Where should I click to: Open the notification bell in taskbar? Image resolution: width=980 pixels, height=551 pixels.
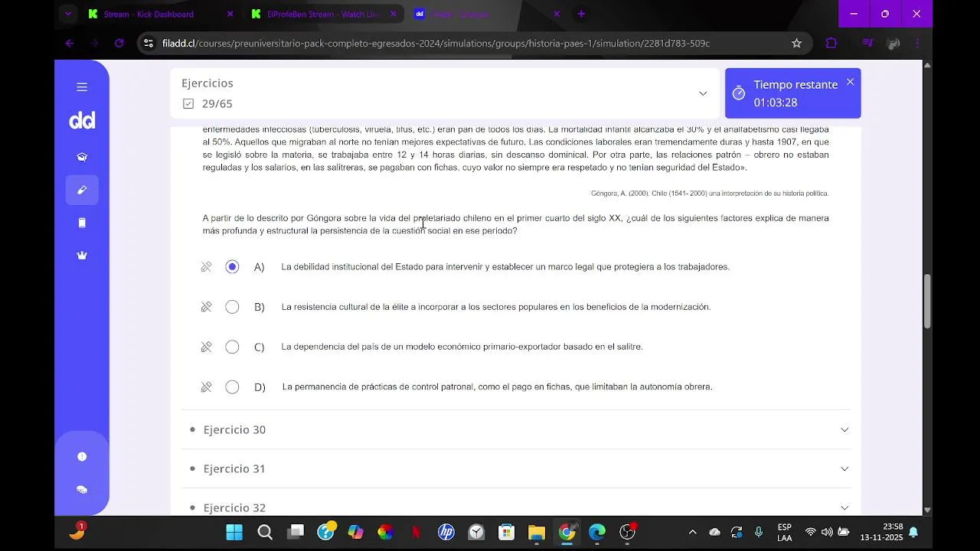[x=913, y=533]
